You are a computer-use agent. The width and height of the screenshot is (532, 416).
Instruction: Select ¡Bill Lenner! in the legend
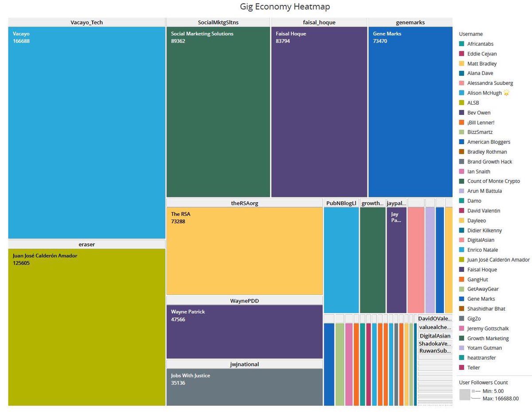point(477,122)
